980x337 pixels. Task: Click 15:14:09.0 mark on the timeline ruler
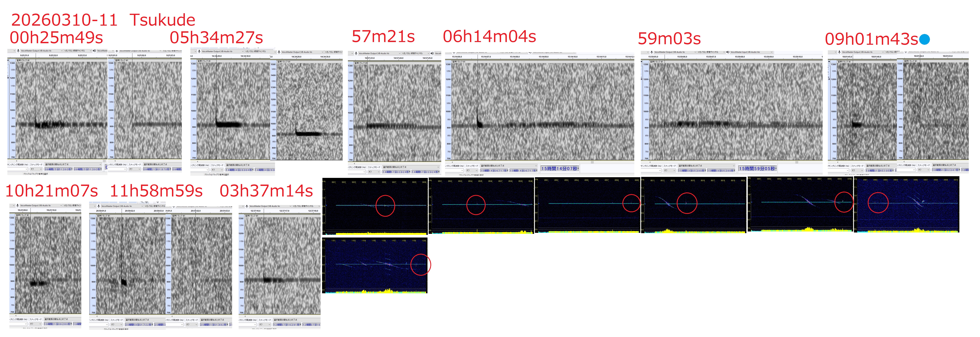(543, 57)
